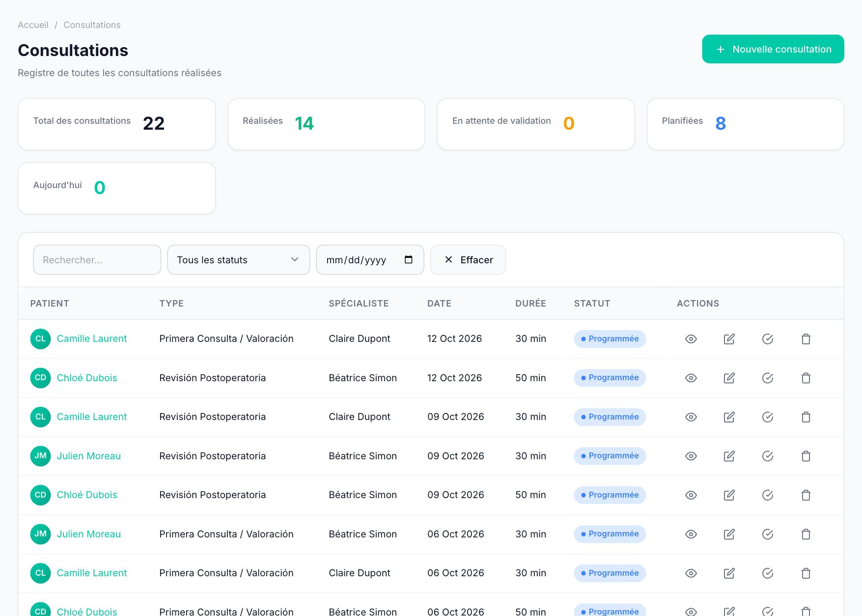Select the Réalisées stat card

(326, 124)
